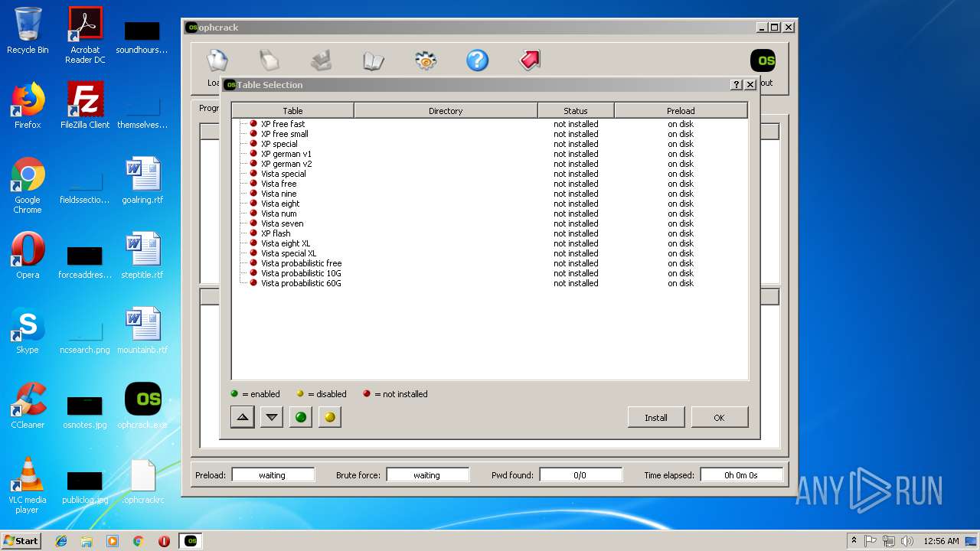980x551 pixels.
Task: Select the ophcrack.exe desktop icon
Action: coord(142,406)
